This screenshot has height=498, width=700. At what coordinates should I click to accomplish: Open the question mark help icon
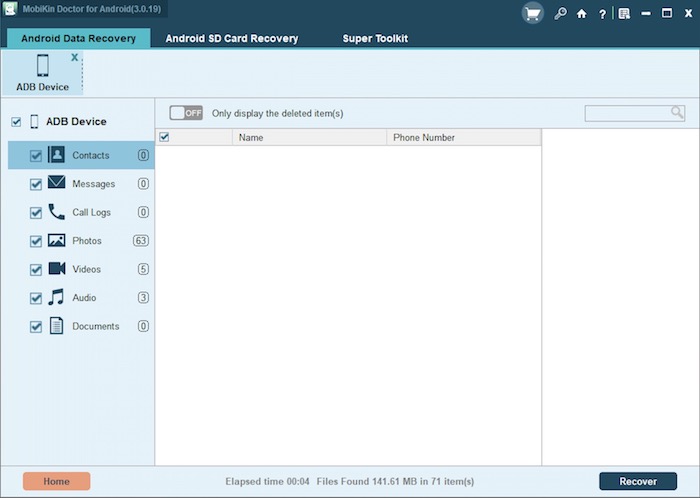pos(602,14)
